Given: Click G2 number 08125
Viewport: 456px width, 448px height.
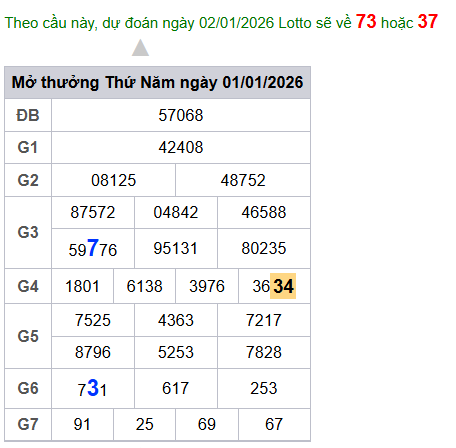Looking at the screenshot, I should 113,180.
